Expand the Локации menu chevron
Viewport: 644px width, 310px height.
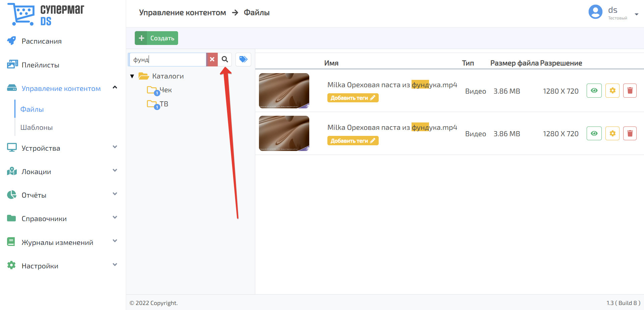115,170
